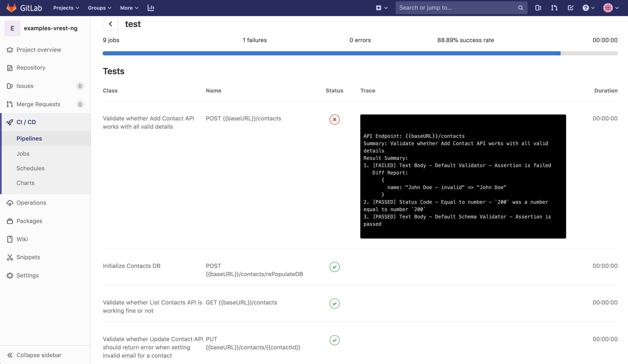Open project Settings in sidebar
The width and height of the screenshot is (628, 364).
[x=28, y=276]
